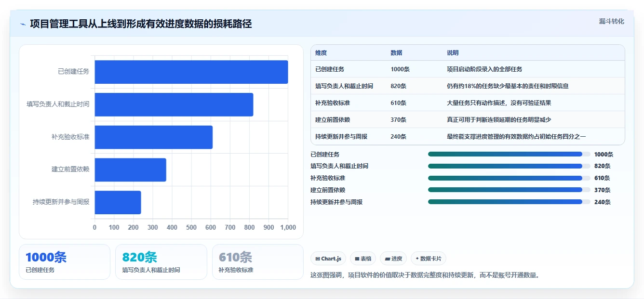The image size is (644, 299).
Task: Click table cell 370条
Action: (x=399, y=120)
